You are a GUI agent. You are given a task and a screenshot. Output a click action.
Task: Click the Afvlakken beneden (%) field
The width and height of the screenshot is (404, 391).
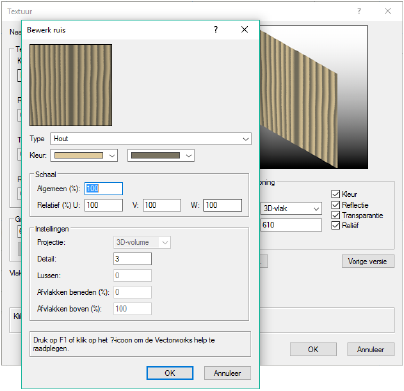click(132, 292)
